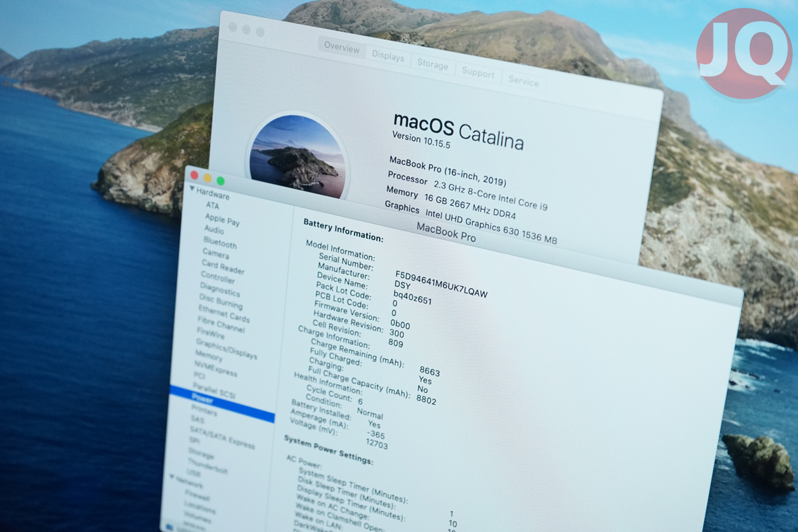798x532 pixels.
Task: Select Thunderbolt in the sidebar
Action: pyautogui.click(x=207, y=467)
